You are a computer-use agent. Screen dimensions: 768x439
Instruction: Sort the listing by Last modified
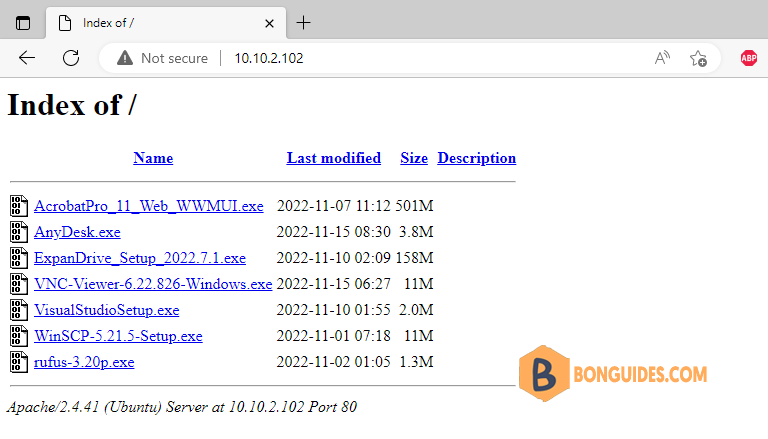[334, 158]
